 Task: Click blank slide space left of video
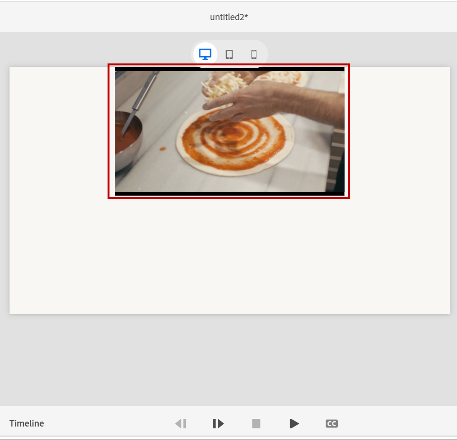click(59, 133)
